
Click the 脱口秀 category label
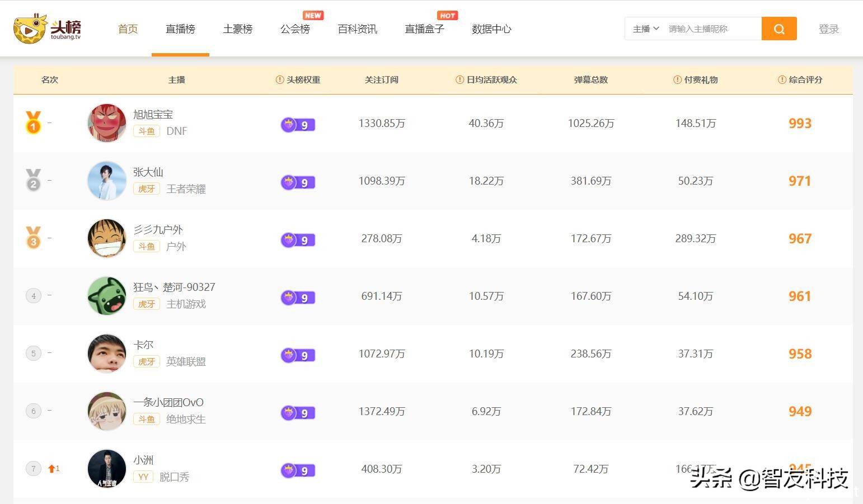pos(175,477)
